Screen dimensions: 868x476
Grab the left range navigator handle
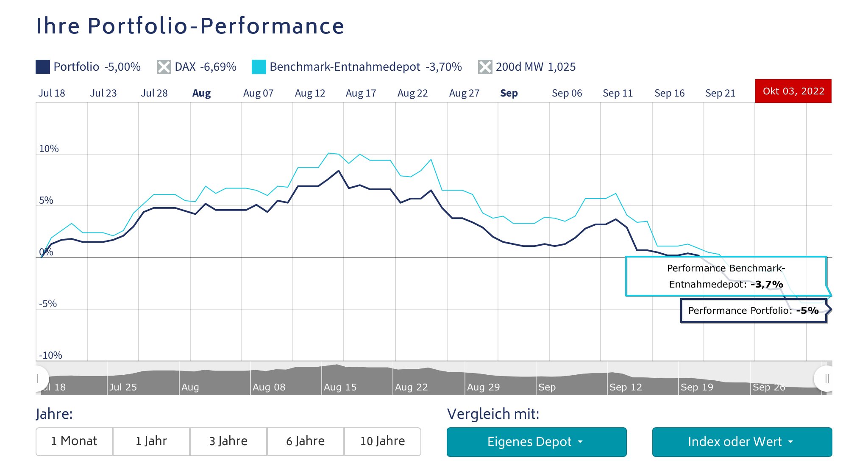pos(39,378)
